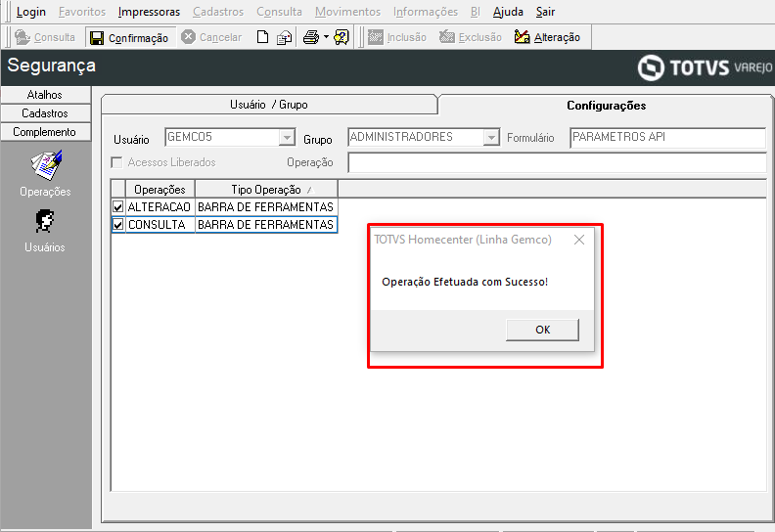Click the Operação Efetuada com Sucesso message

tap(465, 282)
